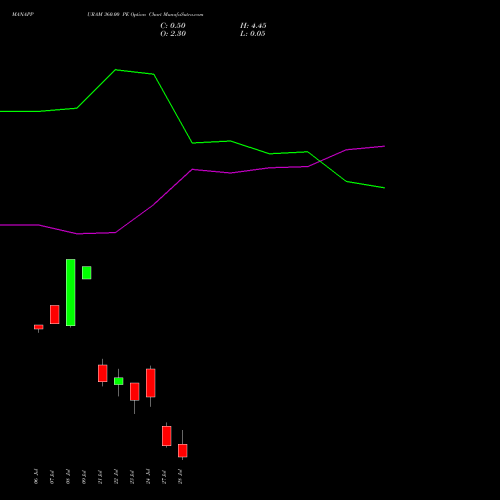Click the small green candle on 09 Jul
The image size is (500, 500).
point(87,273)
